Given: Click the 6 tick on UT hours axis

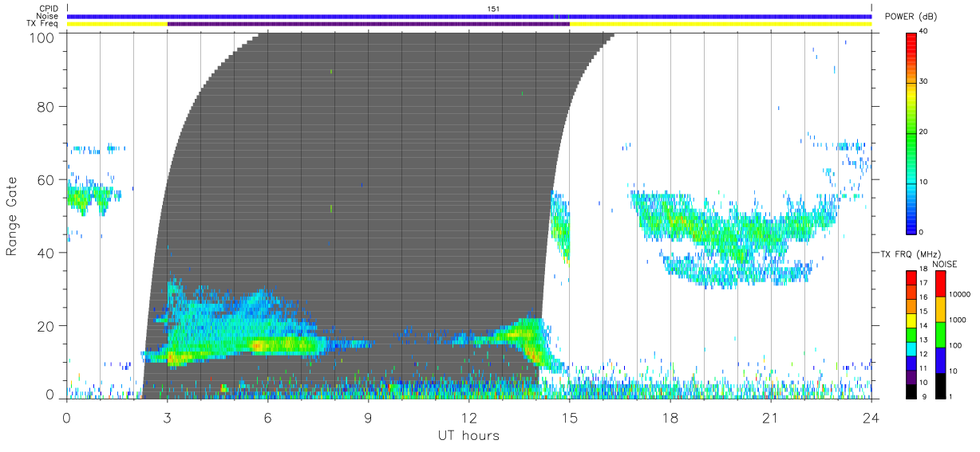Looking at the screenshot, I should 268,418.
